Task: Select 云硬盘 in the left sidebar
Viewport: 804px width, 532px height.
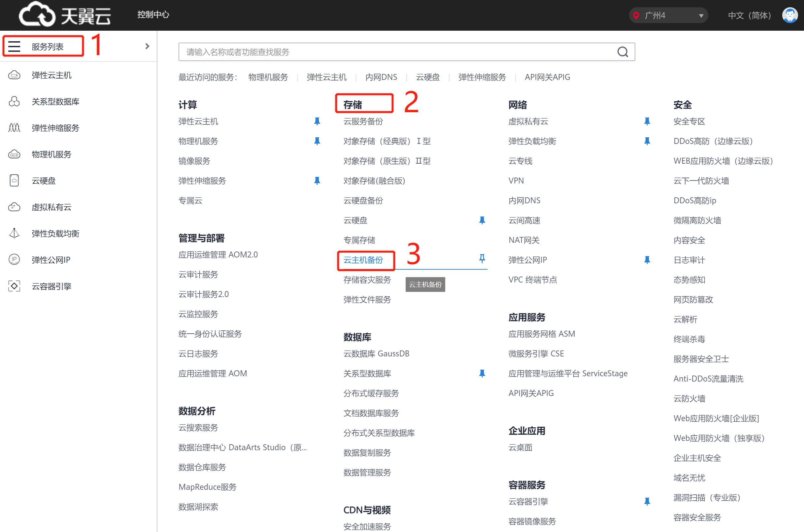Action: click(x=44, y=181)
